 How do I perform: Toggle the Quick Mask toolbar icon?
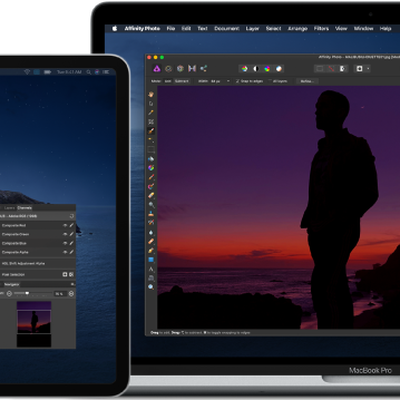[x=359, y=69]
